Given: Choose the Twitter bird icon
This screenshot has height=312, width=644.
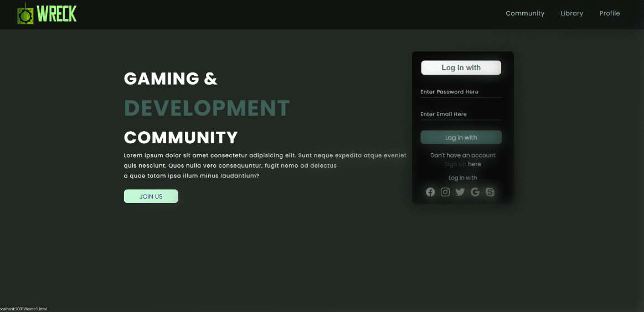Looking at the screenshot, I should click(460, 192).
